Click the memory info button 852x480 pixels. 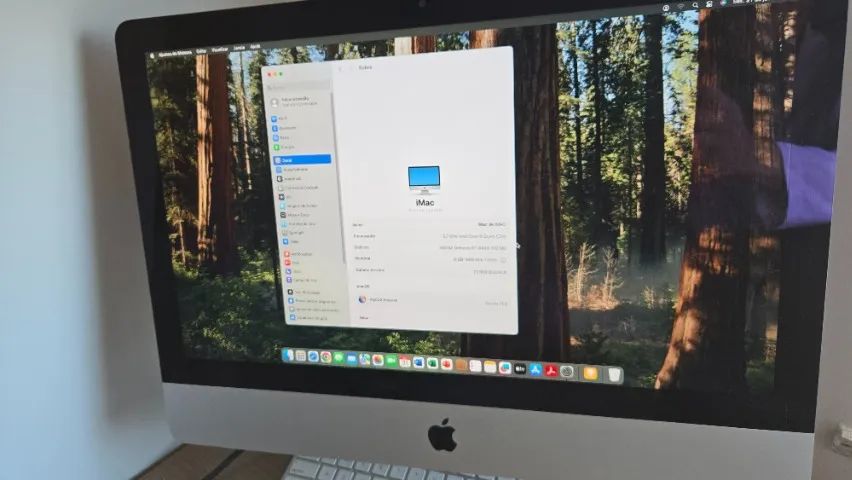[503, 260]
